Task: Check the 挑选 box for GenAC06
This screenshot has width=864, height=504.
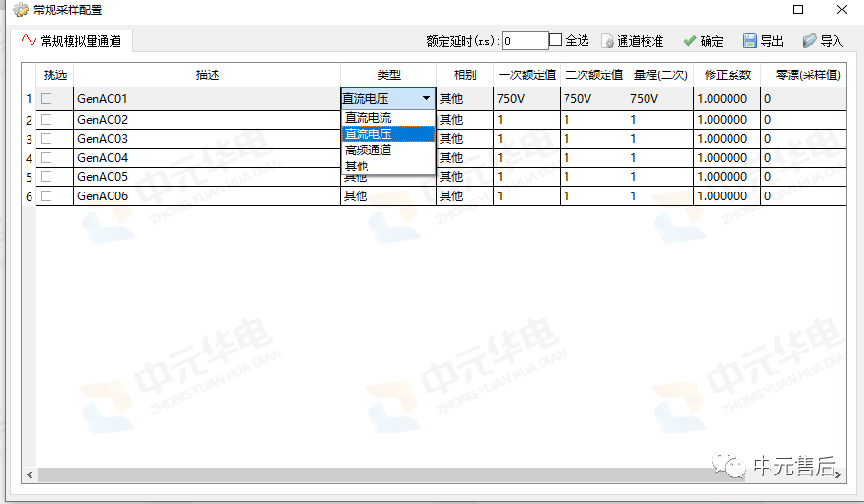Action: 47,196
